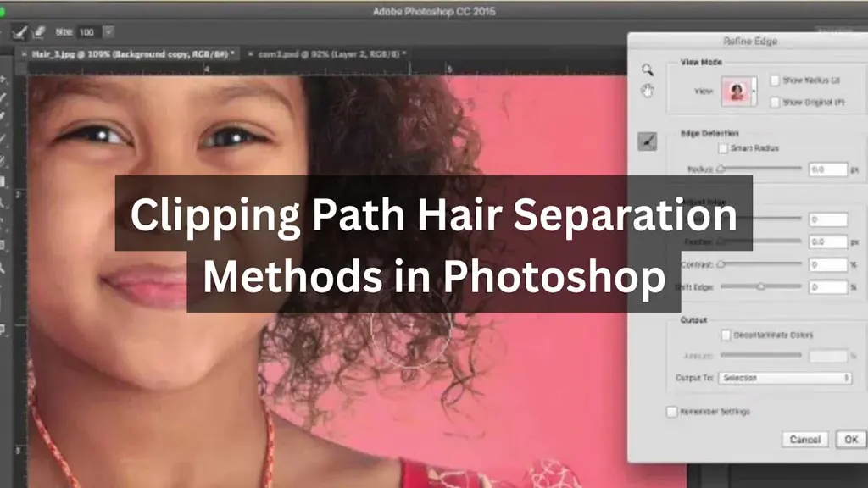This screenshot has height=488, width=868.
Task: Enable Decontaminate Colors checkbox
Action: click(726, 335)
